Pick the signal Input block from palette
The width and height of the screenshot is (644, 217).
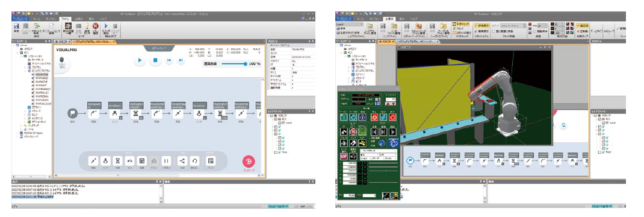[x=130, y=161]
